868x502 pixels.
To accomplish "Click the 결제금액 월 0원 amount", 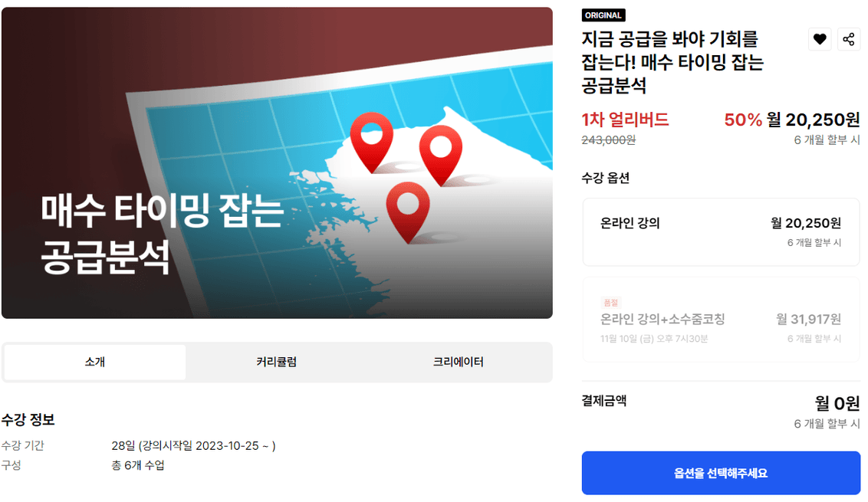I will tap(837, 403).
